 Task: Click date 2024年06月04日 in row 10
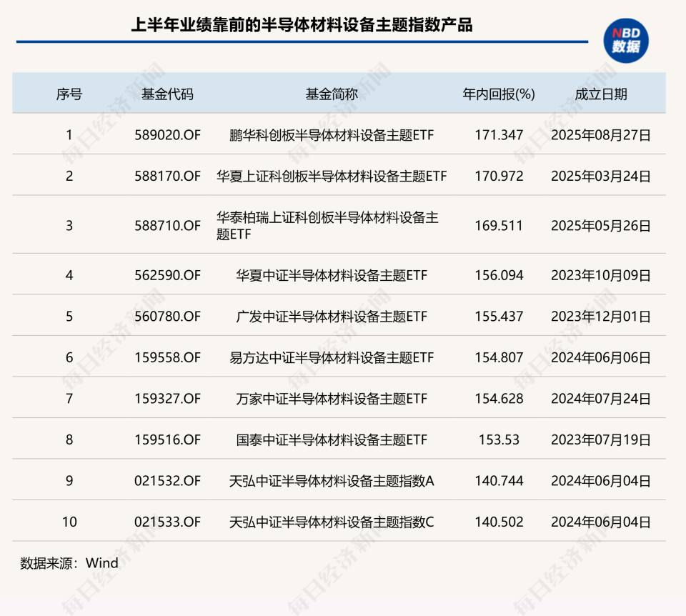point(601,522)
